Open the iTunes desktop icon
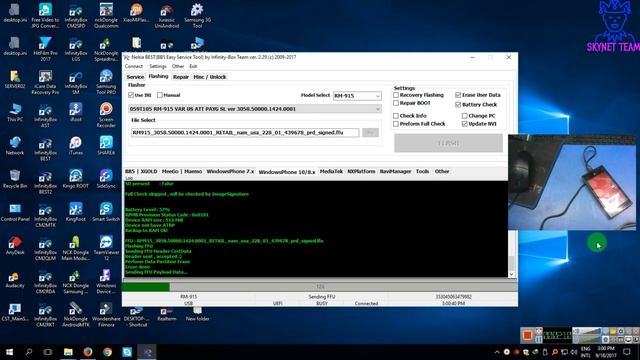Image resolution: width=640 pixels, height=360 pixels. coord(76,146)
